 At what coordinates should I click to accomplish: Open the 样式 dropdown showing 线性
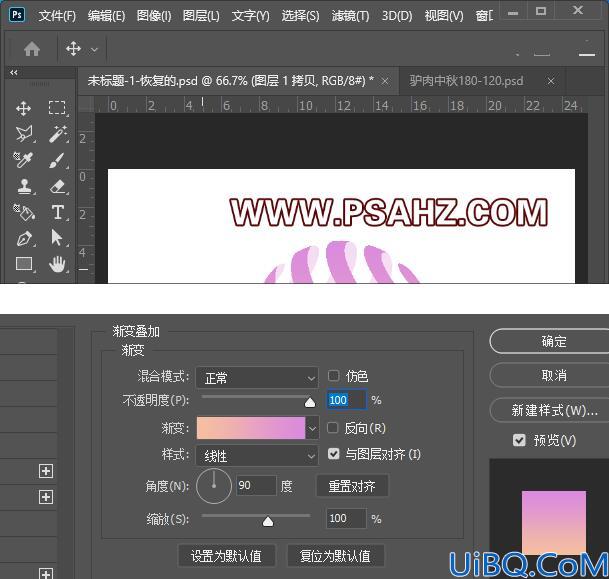pyautogui.click(x=257, y=456)
